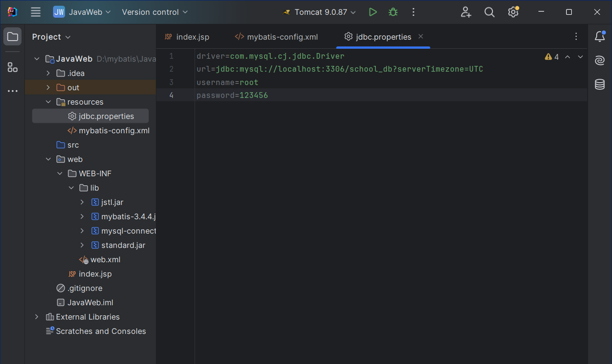The image size is (612, 364).
Task: Open the main hamburger menu
Action: [36, 12]
